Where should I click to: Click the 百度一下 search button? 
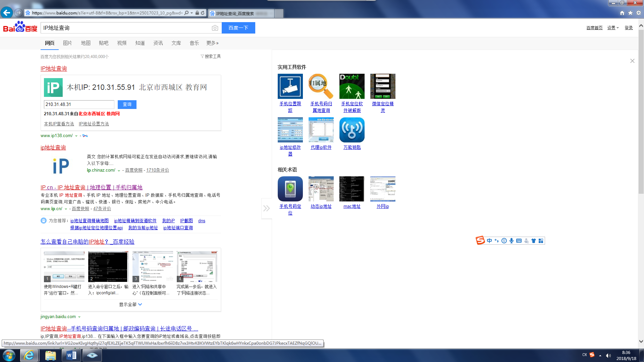(x=238, y=28)
